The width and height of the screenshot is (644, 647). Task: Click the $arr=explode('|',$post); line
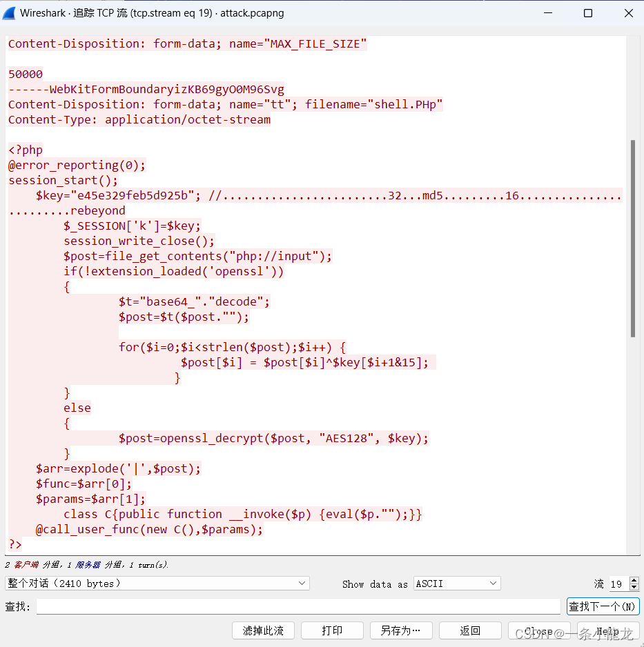point(118,469)
